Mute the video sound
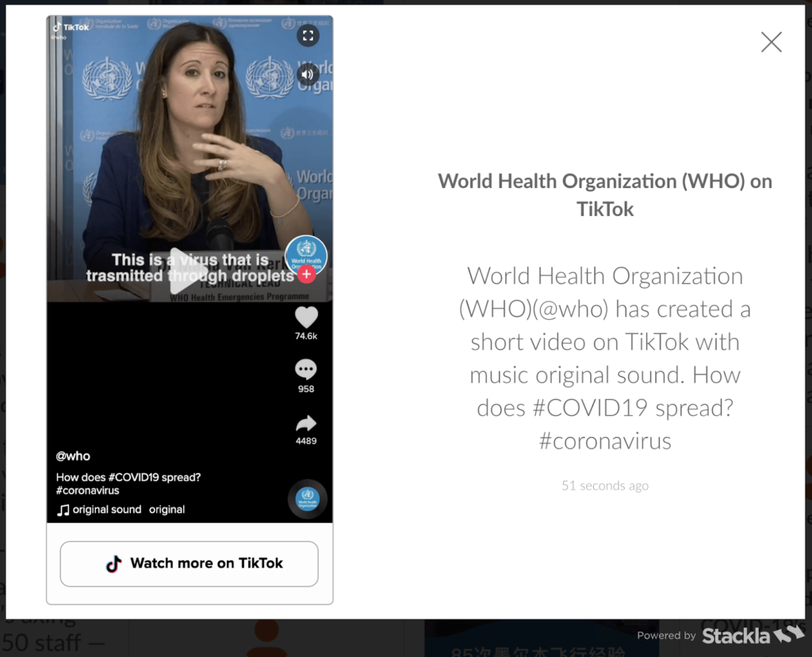This screenshot has width=812, height=657. (x=308, y=75)
